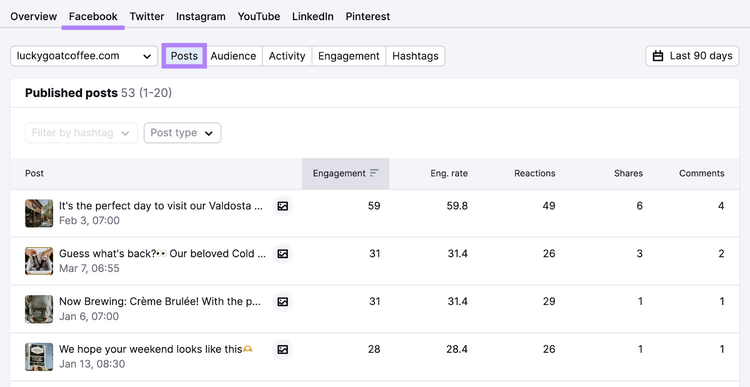
Task: Open the Activity sub-tab
Action: [x=287, y=56]
